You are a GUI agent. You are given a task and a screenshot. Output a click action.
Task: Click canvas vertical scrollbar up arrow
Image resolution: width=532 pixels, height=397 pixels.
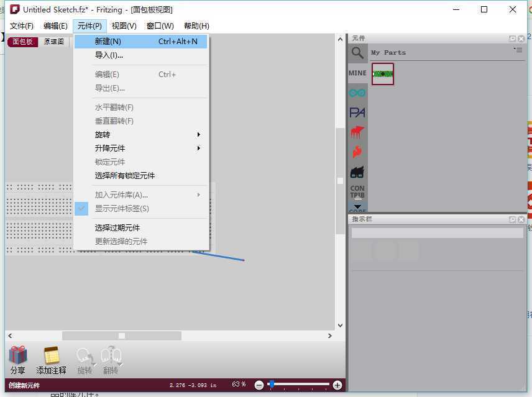[341, 39]
